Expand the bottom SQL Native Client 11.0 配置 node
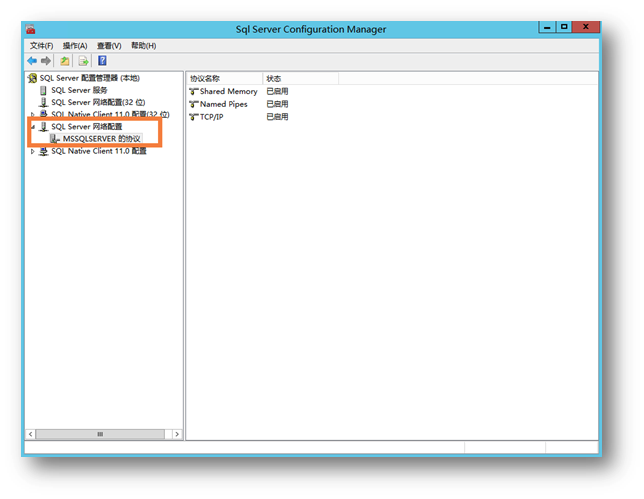644x499 pixels. coord(32,152)
